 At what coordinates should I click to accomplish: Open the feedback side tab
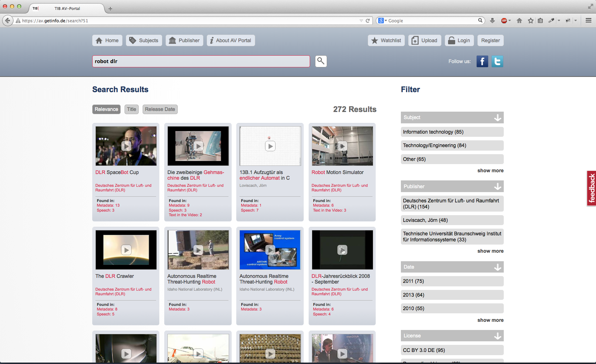[591, 188]
